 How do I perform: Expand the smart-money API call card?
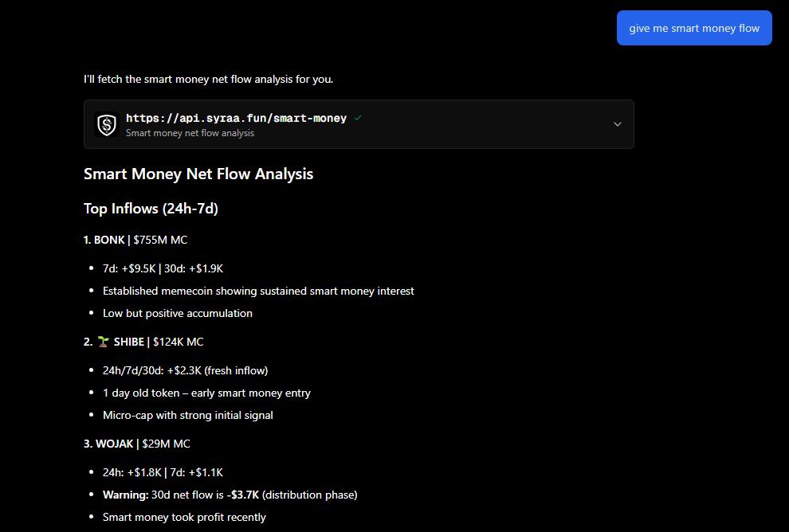click(x=618, y=124)
